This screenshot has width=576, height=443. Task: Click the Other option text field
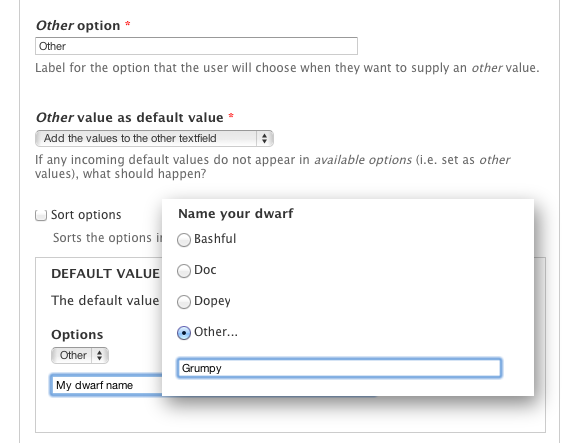click(x=196, y=46)
